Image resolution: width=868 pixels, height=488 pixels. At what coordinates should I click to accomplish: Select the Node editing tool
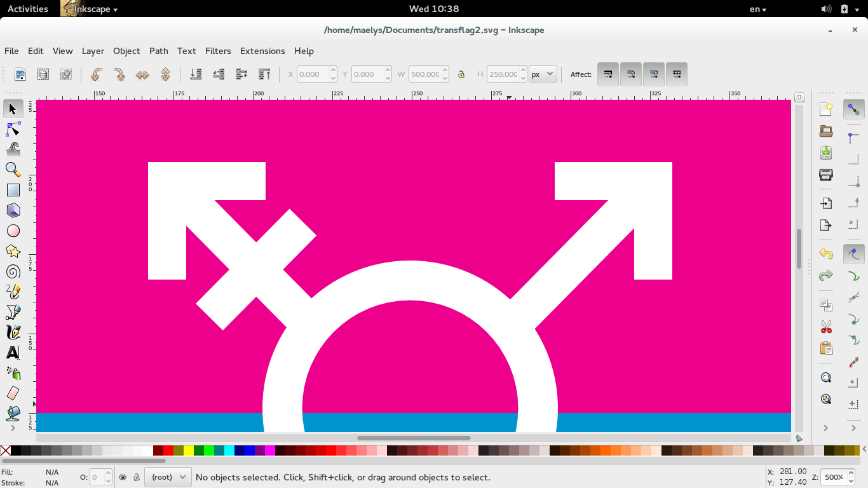tap(13, 129)
